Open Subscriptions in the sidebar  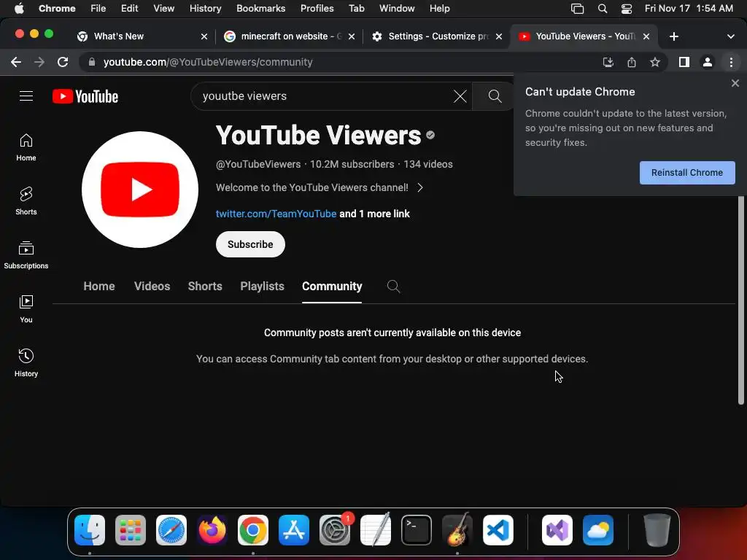[26, 255]
